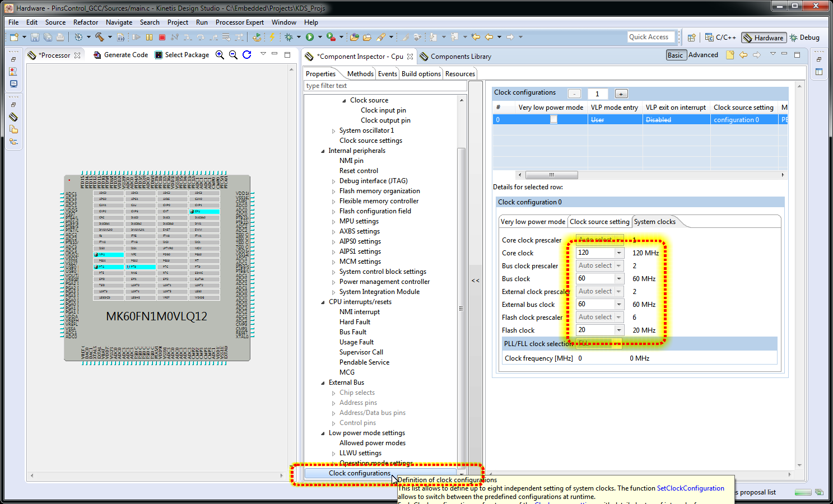
Task: Collapse the Internal peripherals tree node
Action: click(323, 151)
